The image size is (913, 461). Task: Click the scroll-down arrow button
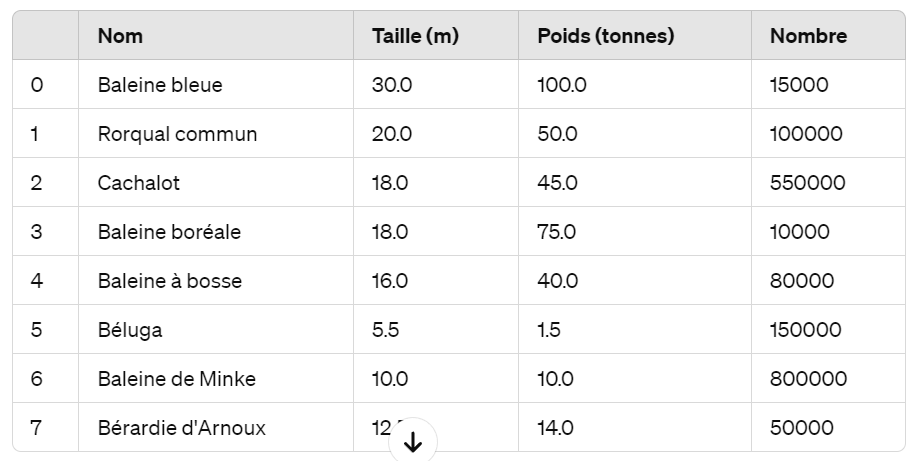413,442
